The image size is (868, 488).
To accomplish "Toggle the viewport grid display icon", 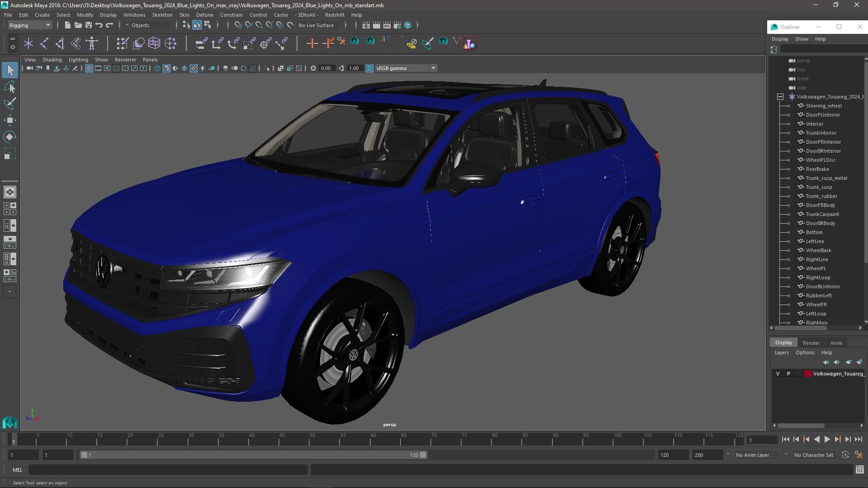I will tap(89, 68).
